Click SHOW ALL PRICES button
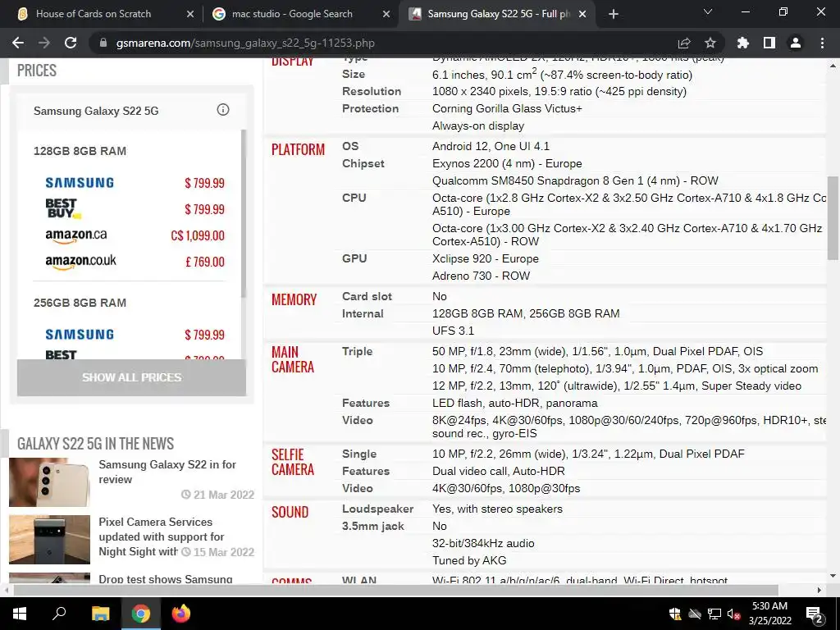840x630 pixels. click(x=132, y=377)
